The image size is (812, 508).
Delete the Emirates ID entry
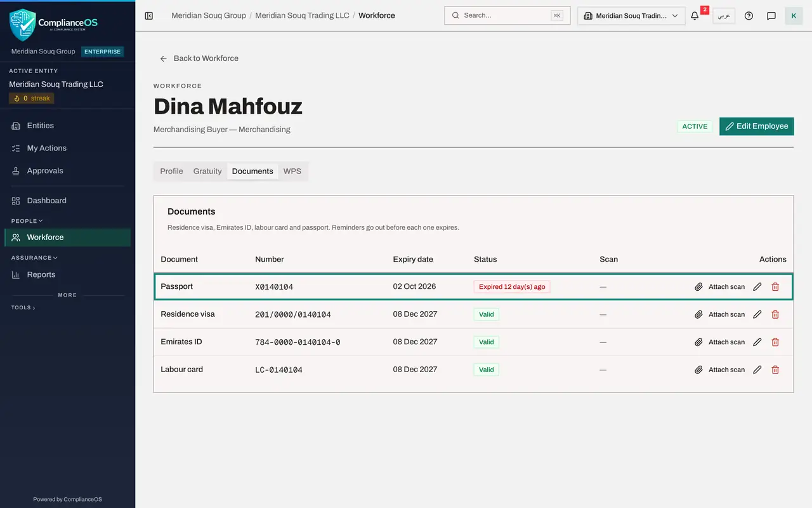(x=775, y=342)
